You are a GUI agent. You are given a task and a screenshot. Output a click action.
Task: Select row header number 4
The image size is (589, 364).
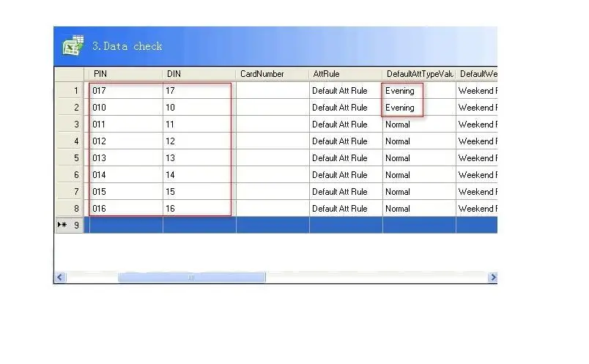(70, 141)
